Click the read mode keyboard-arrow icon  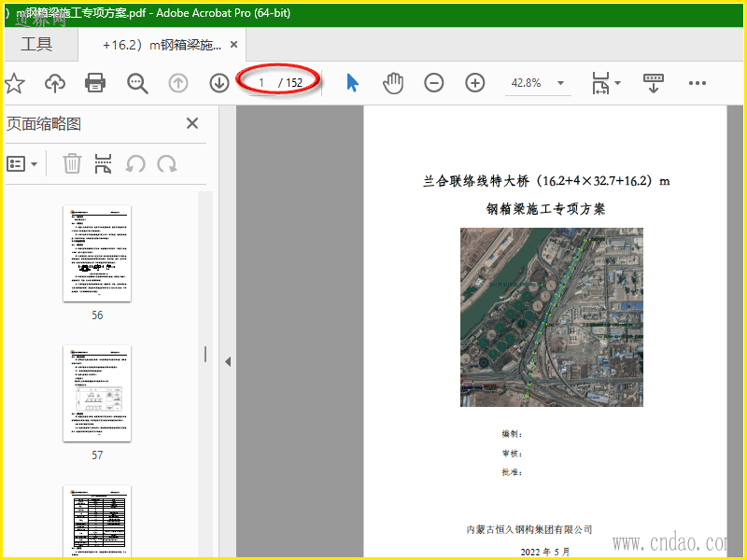click(653, 83)
